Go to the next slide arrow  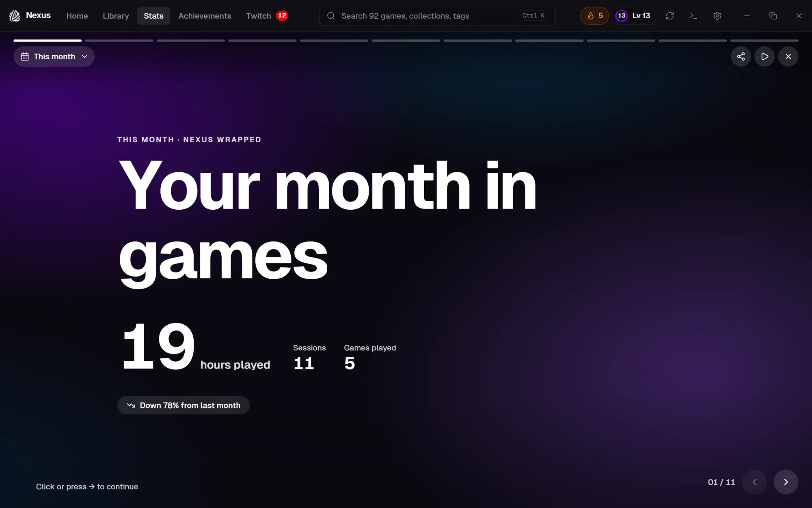(x=786, y=482)
